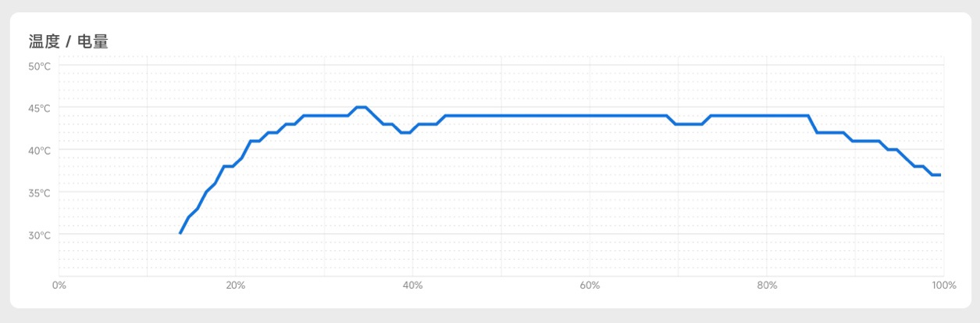Image resolution: width=980 pixels, height=323 pixels.
Task: Click the flat 44°C line segment at 60%
Action: coord(590,116)
